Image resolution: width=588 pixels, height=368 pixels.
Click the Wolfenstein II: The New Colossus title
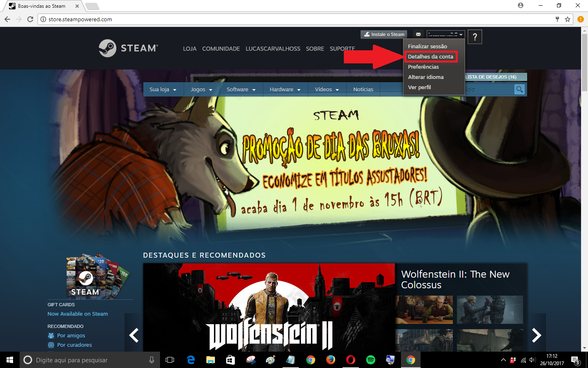point(455,279)
